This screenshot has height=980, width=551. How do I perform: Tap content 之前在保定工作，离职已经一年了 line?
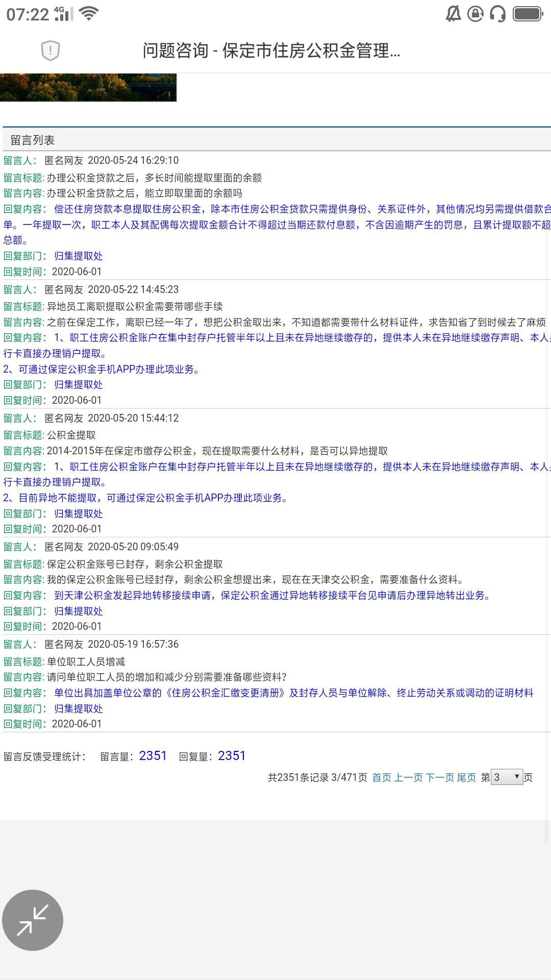tap(296, 322)
